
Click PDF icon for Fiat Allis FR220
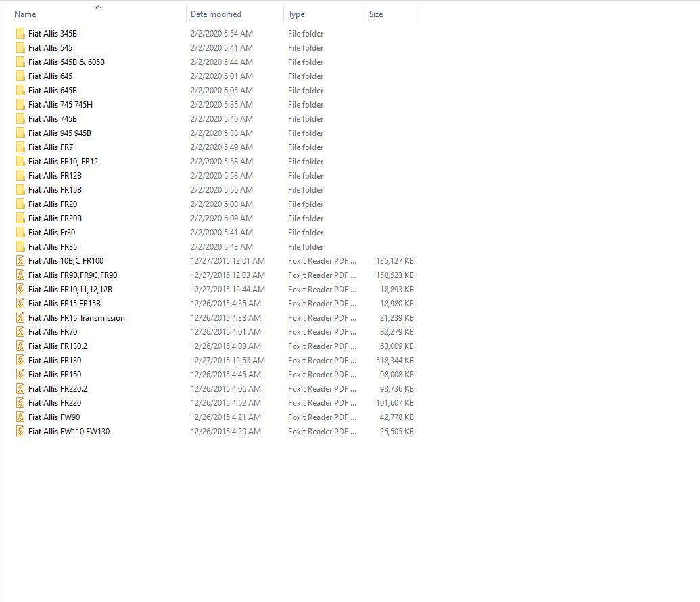(20, 403)
